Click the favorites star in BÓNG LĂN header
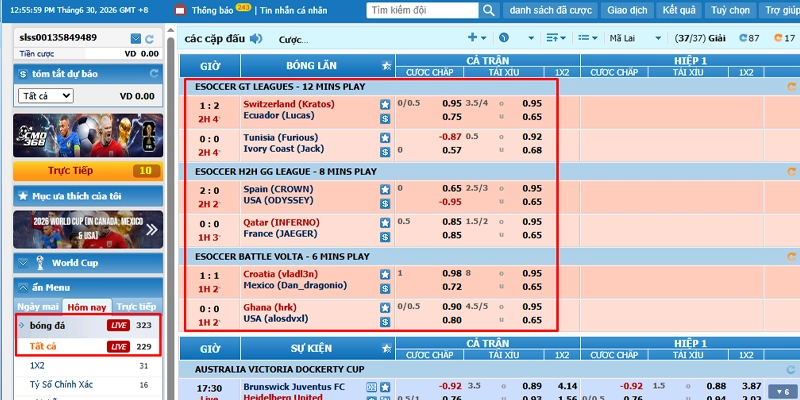This screenshot has height=400, width=800. (387, 65)
